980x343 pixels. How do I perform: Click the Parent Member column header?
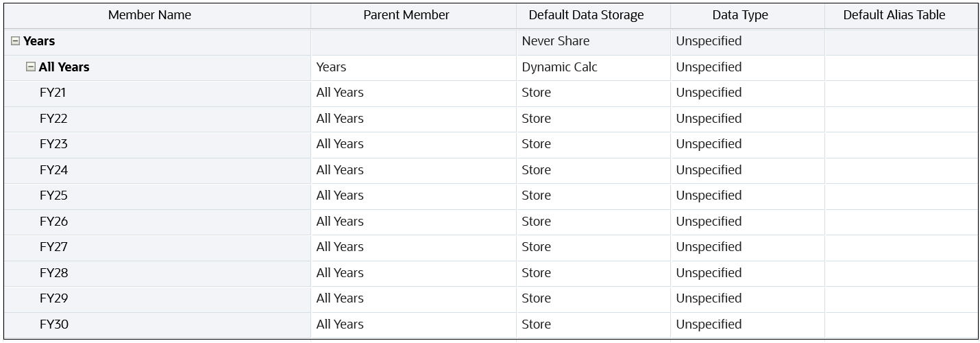coord(406,15)
